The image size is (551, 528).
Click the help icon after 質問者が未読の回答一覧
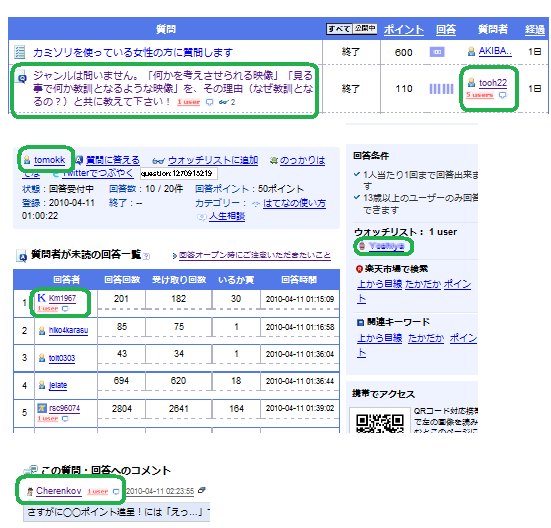[147, 256]
